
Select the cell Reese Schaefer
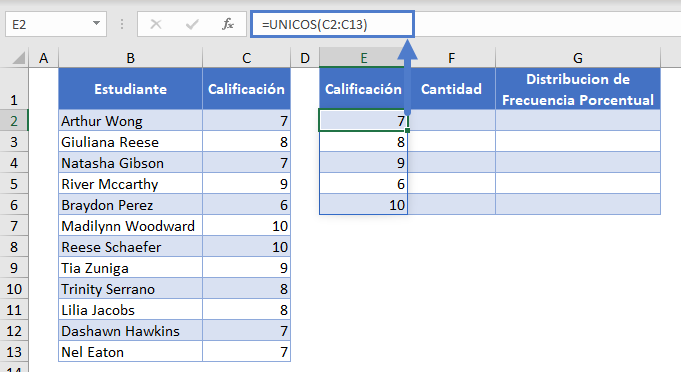click(x=130, y=247)
